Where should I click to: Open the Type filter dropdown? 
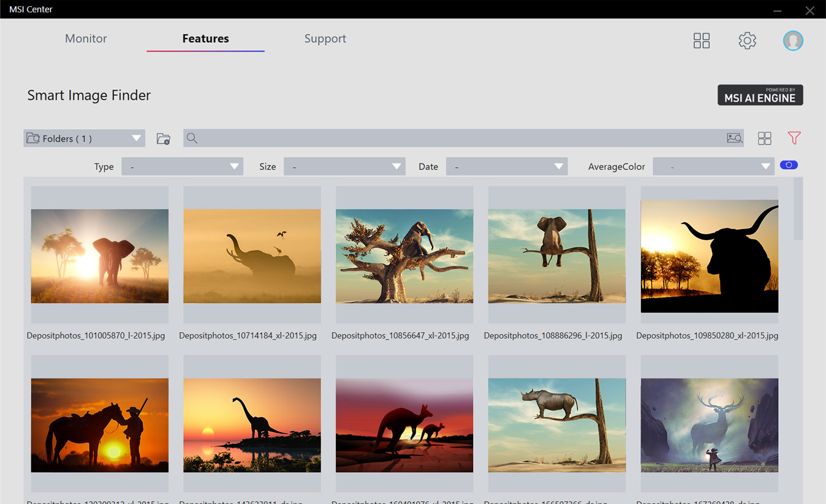pos(183,167)
